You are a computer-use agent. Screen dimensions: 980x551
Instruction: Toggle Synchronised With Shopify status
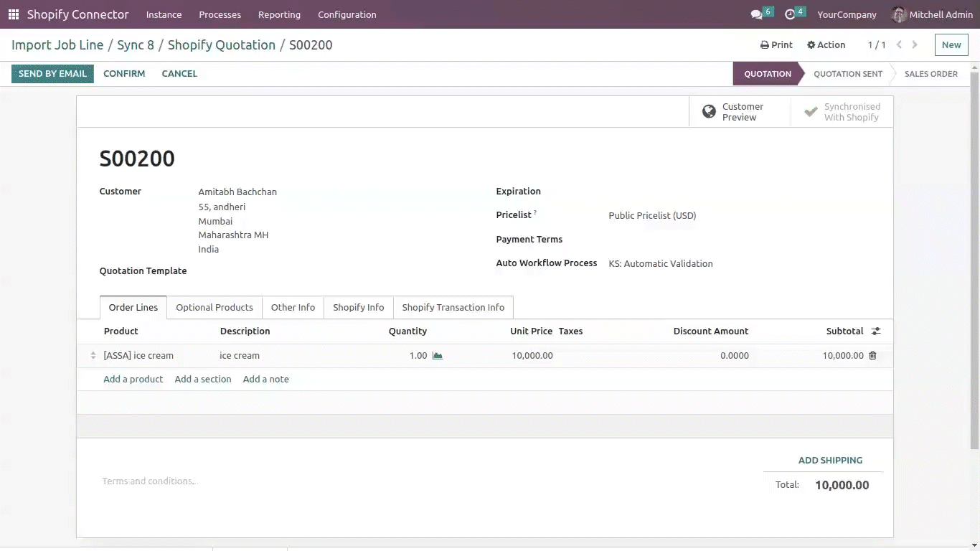(x=842, y=112)
